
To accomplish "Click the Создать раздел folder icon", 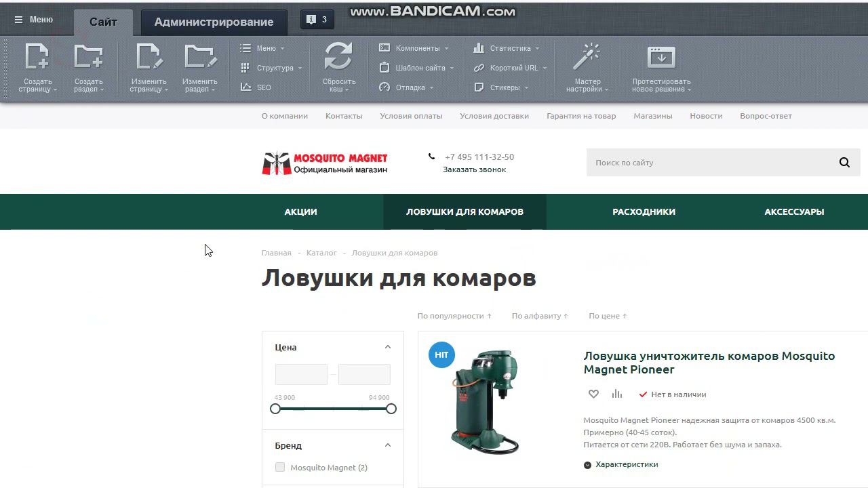I will (88, 57).
